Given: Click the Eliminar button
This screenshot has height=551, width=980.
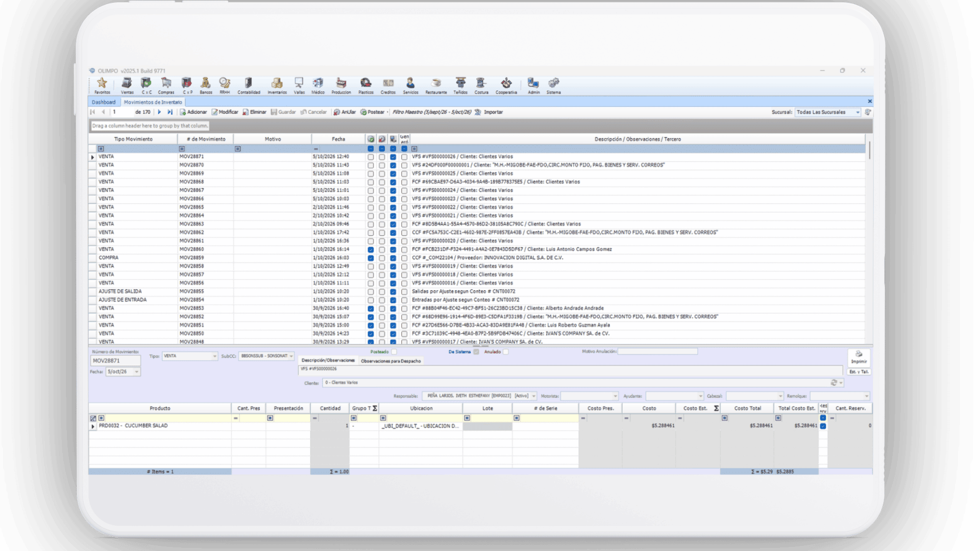Looking at the screenshot, I should pos(255,112).
